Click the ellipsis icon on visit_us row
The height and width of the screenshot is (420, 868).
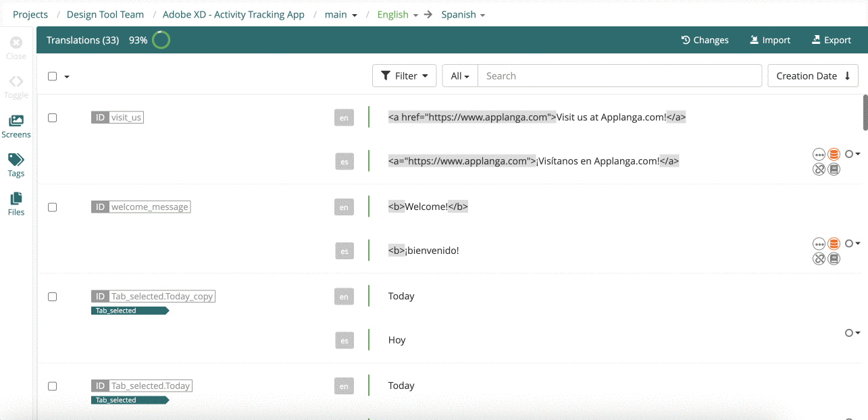click(x=819, y=155)
